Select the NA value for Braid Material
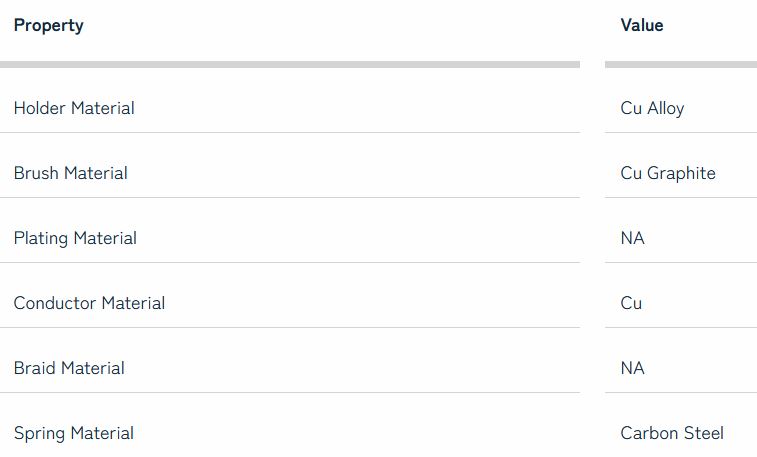 click(632, 368)
